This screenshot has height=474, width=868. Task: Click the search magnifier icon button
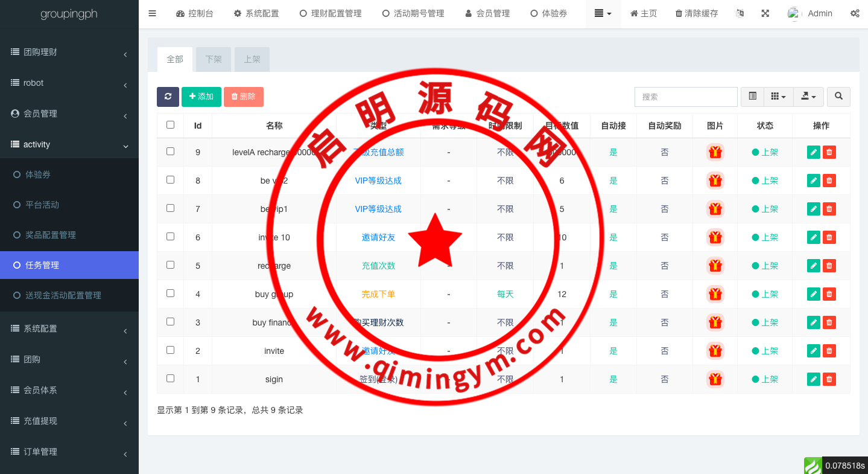(x=838, y=97)
